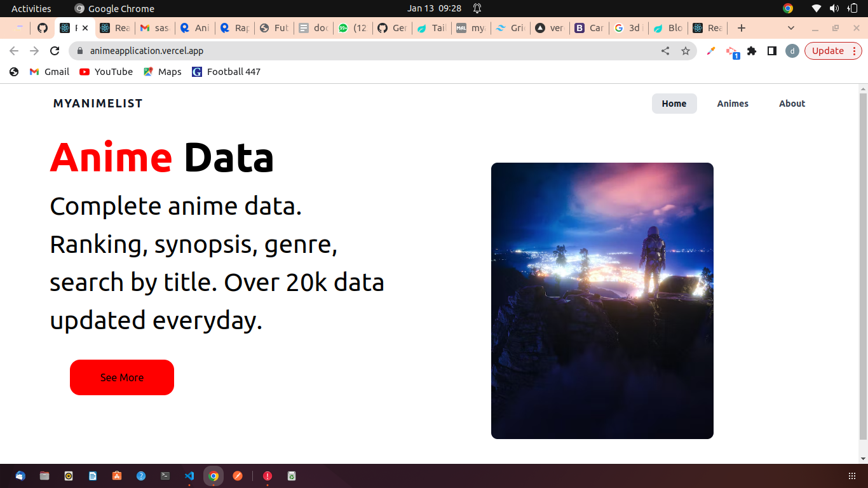This screenshot has width=868, height=488.
Task: Select the eyedropper color picker extension icon
Action: coord(710,51)
